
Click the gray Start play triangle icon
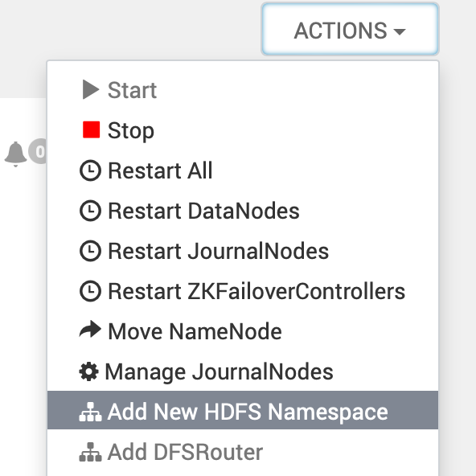91,89
